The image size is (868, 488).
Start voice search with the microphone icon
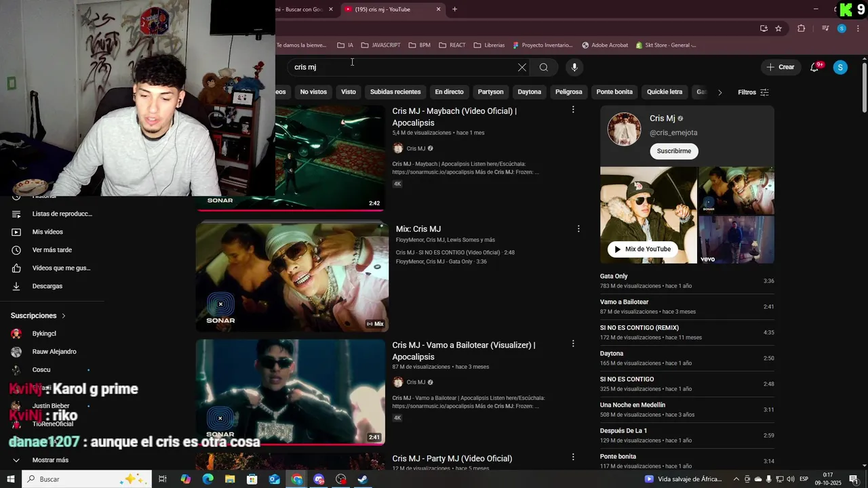(x=574, y=67)
